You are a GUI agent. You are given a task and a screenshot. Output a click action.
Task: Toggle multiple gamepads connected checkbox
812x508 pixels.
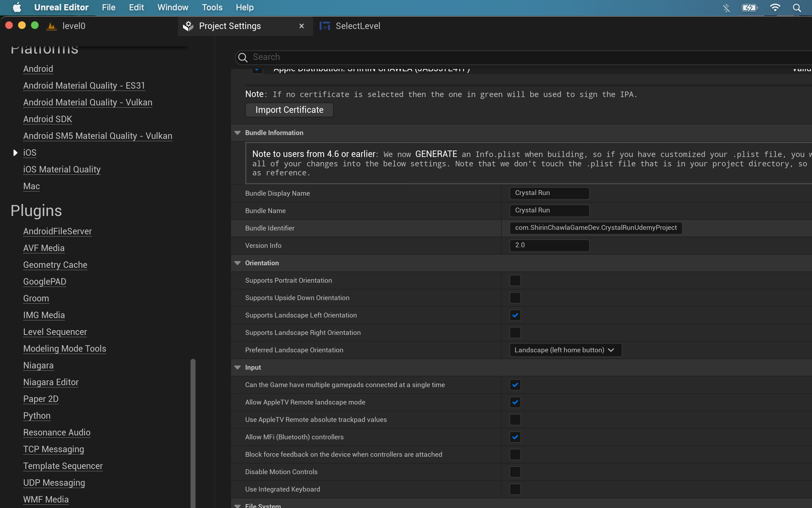click(515, 385)
